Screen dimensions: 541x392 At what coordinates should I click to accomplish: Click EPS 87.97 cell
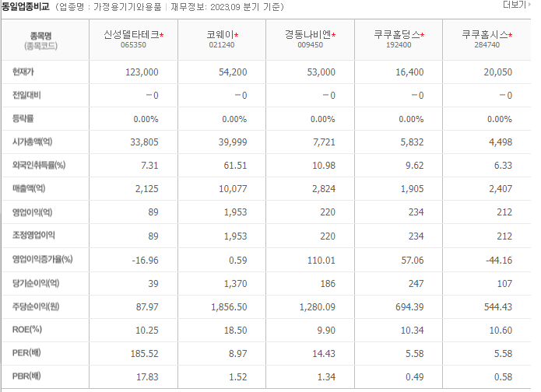(147, 307)
